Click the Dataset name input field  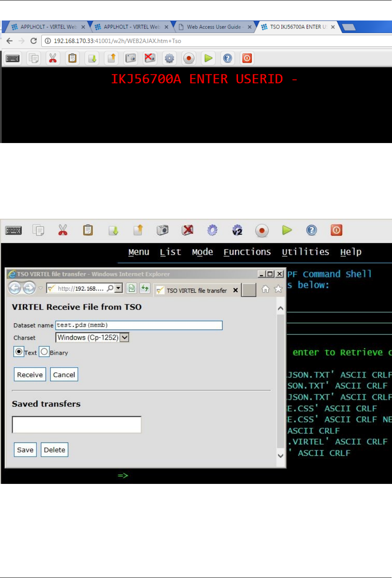pos(139,325)
